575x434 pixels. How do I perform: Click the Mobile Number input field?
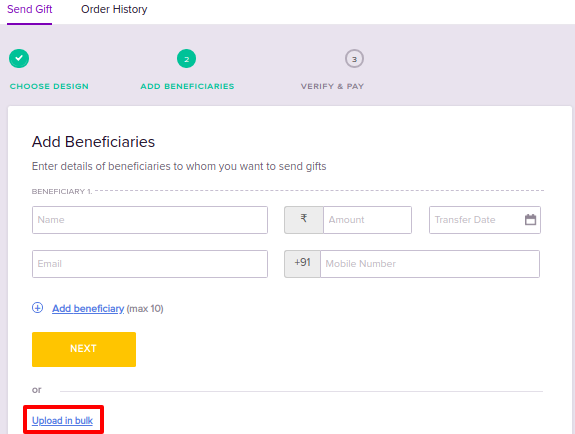pyautogui.click(x=430, y=264)
